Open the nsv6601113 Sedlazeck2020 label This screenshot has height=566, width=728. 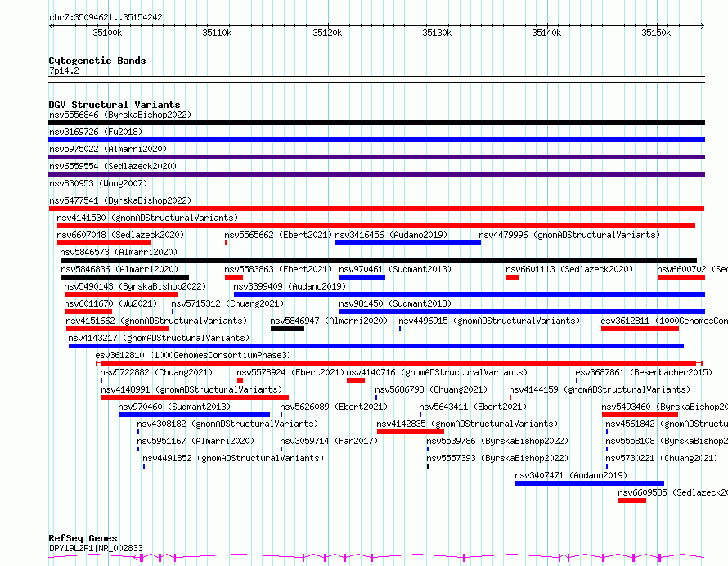pos(569,269)
